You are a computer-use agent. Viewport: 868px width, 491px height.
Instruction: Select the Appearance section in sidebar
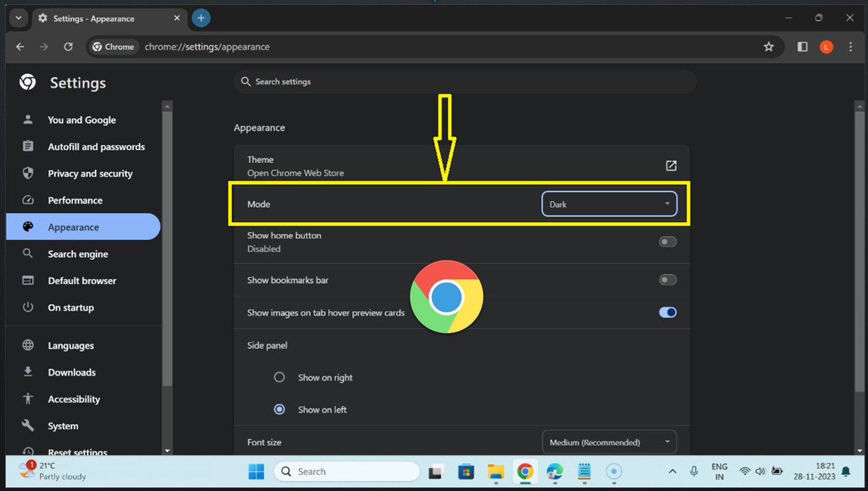83,227
